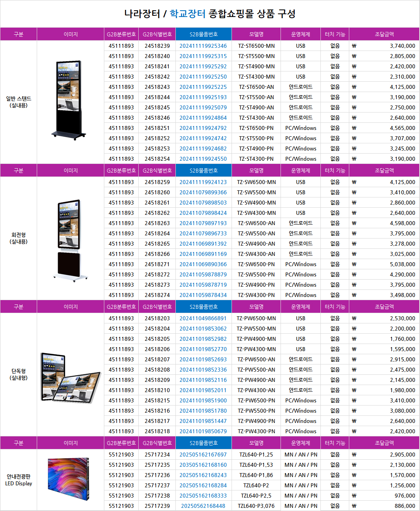Select the 안내전광판 LED Display category cell
The width and height of the screenshot is (420, 511).
[19, 480]
